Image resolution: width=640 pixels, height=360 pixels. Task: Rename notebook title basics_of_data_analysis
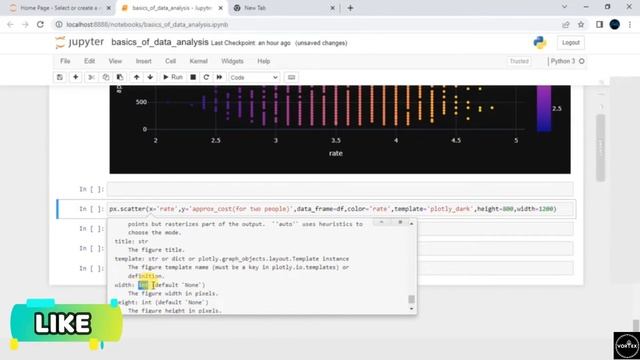pyautogui.click(x=160, y=42)
